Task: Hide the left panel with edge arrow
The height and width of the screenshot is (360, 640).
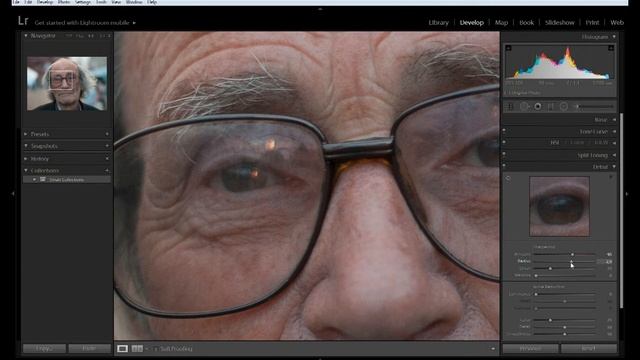Action: pyautogui.click(x=13, y=193)
